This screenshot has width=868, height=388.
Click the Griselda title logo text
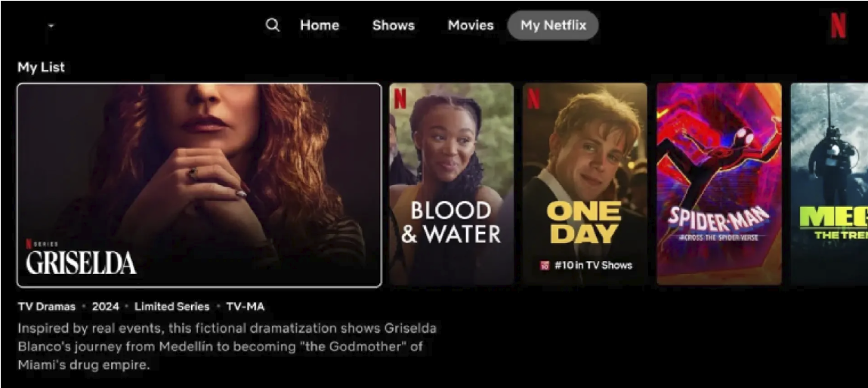81,263
